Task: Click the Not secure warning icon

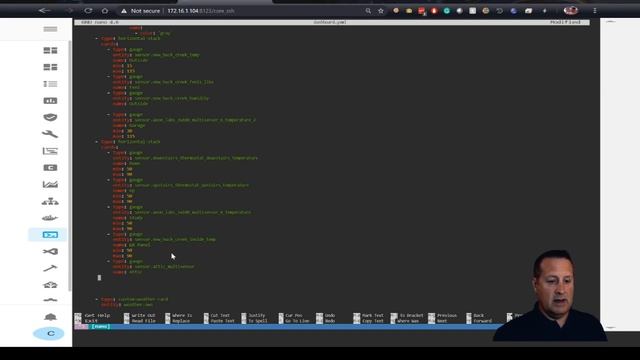Action: (x=124, y=11)
